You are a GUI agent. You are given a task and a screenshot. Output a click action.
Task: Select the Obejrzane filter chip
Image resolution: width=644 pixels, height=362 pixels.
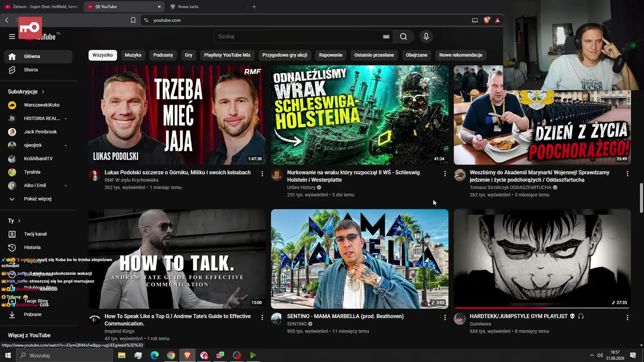pyautogui.click(x=417, y=55)
